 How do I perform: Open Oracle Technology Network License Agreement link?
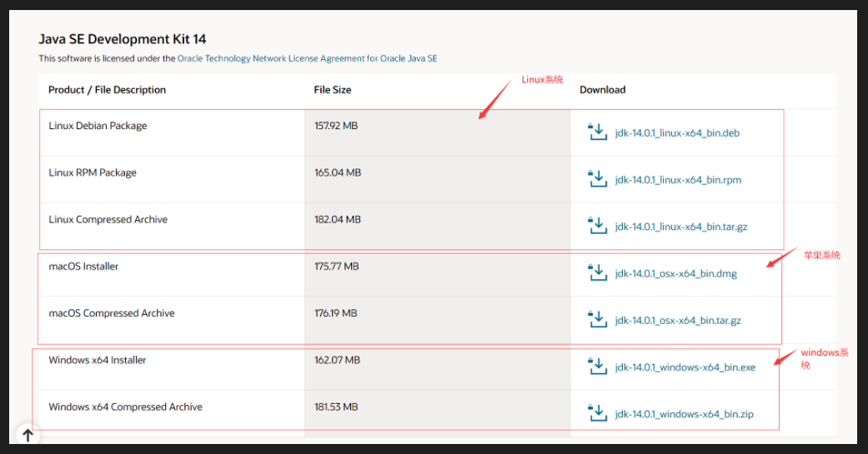(307, 58)
